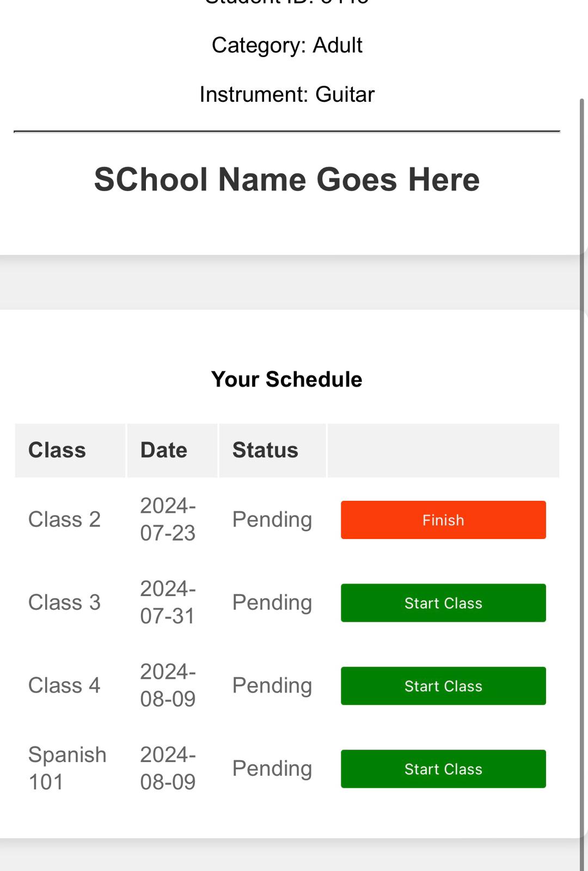Viewport: 588px width, 871px height.
Task: Click the Your Schedule heading
Action: point(287,379)
